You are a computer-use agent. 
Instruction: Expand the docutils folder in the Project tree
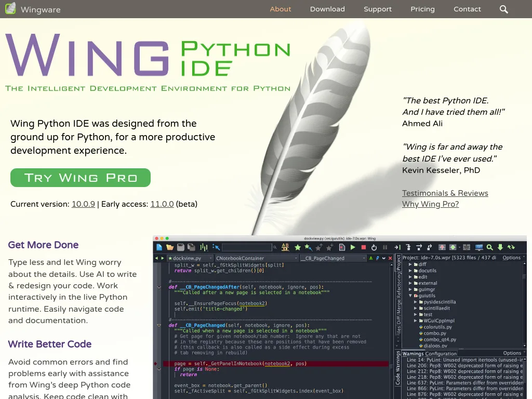coord(410,270)
